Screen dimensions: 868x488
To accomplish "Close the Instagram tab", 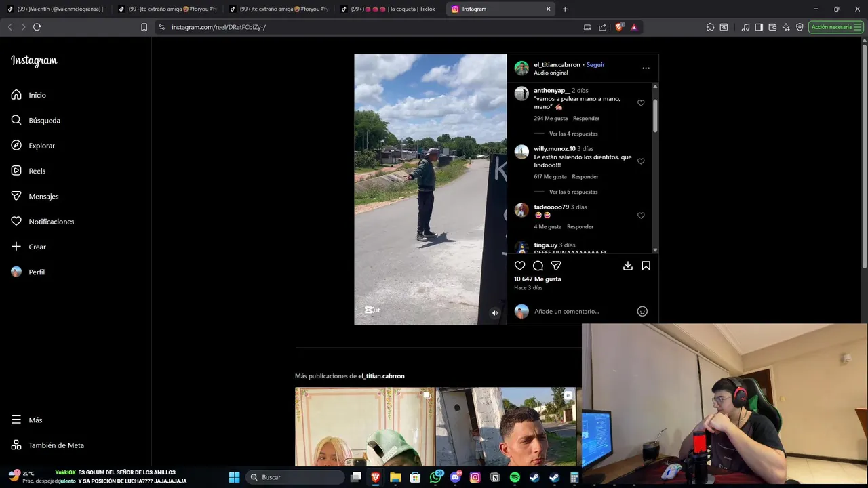I will (548, 9).
